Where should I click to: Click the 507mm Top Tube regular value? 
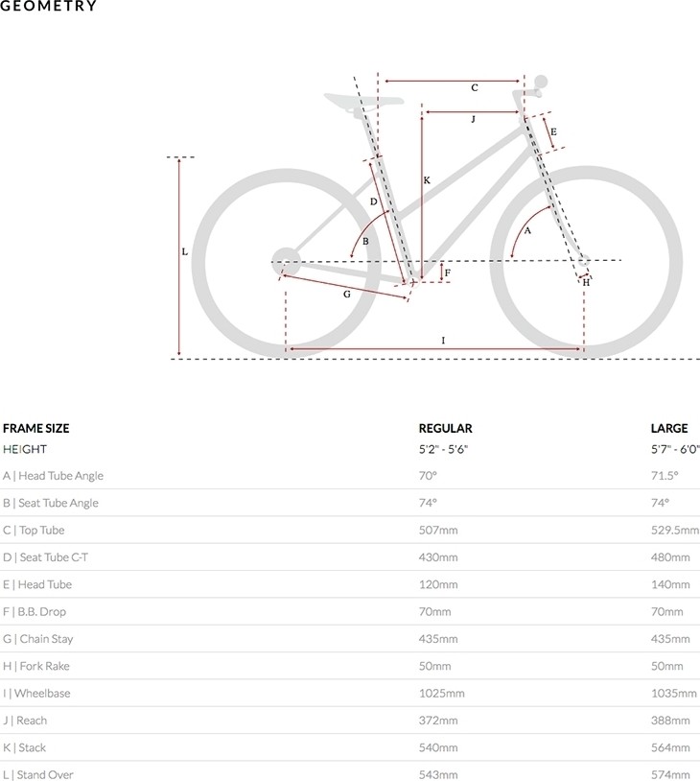pos(438,530)
